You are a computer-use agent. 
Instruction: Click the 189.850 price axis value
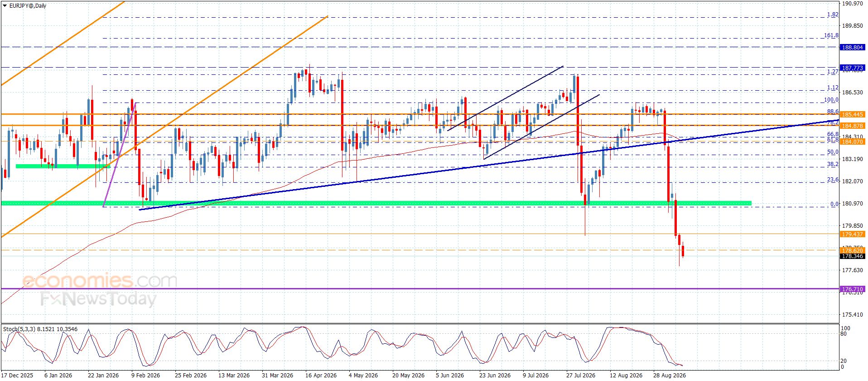tap(852, 26)
